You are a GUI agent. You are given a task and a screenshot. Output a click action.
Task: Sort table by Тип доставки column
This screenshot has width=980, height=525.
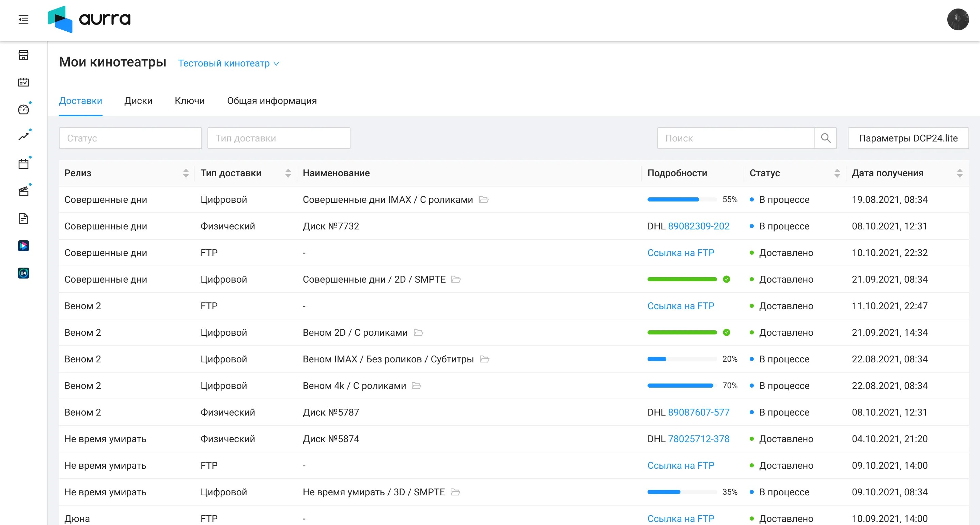[x=288, y=173]
